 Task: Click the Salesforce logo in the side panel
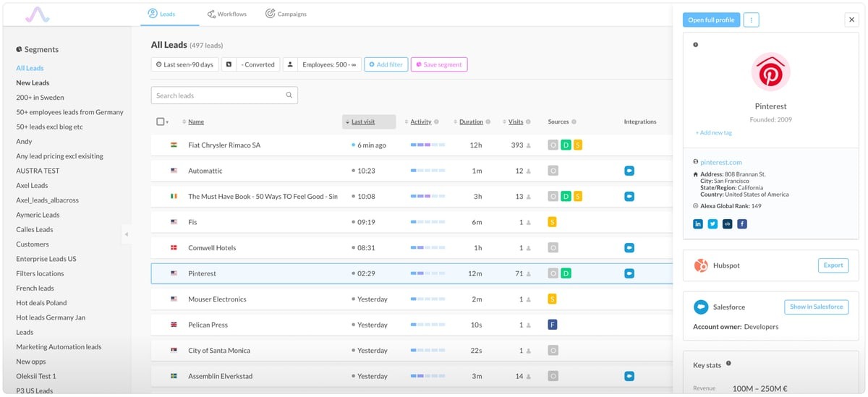coord(700,307)
